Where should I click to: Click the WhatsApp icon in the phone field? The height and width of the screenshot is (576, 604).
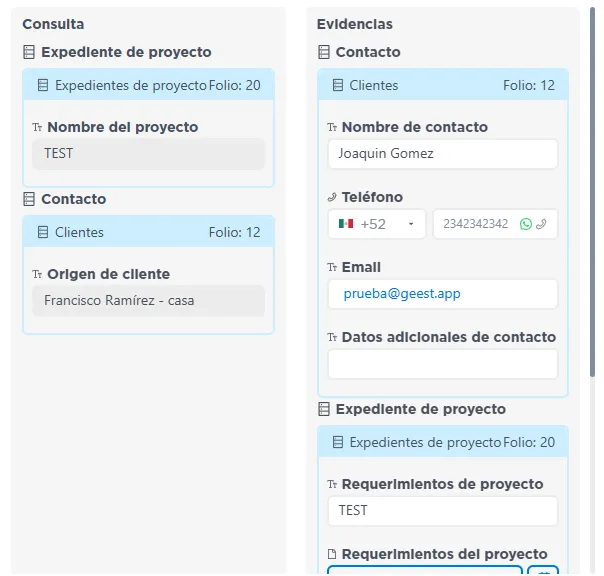coord(526,224)
